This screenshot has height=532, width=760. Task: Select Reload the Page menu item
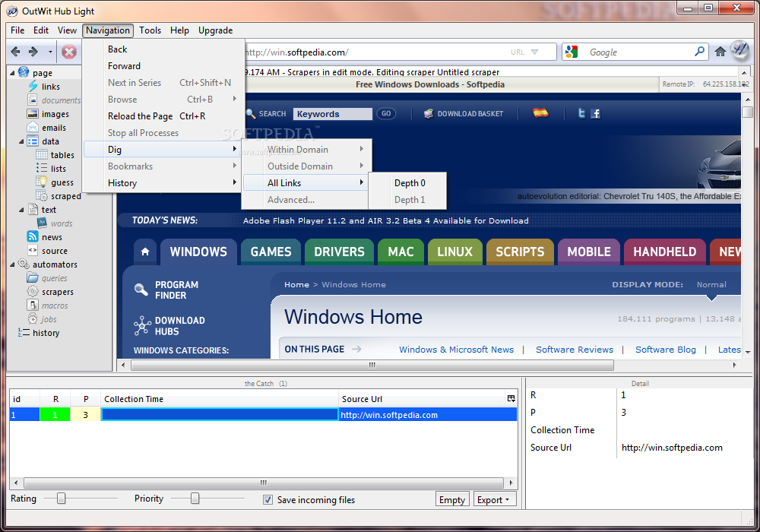pyautogui.click(x=161, y=116)
